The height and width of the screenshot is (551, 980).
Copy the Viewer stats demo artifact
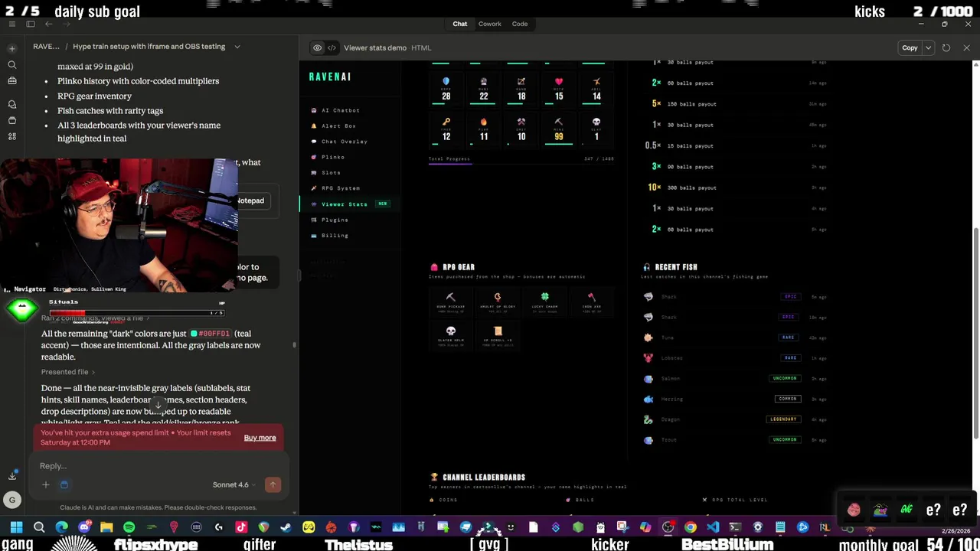(910, 47)
